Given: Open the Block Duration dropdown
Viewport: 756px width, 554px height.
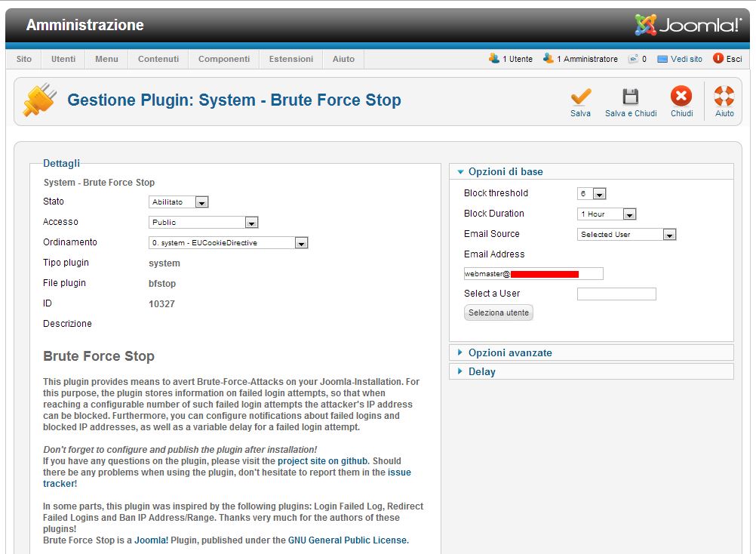Looking at the screenshot, I should [x=607, y=214].
